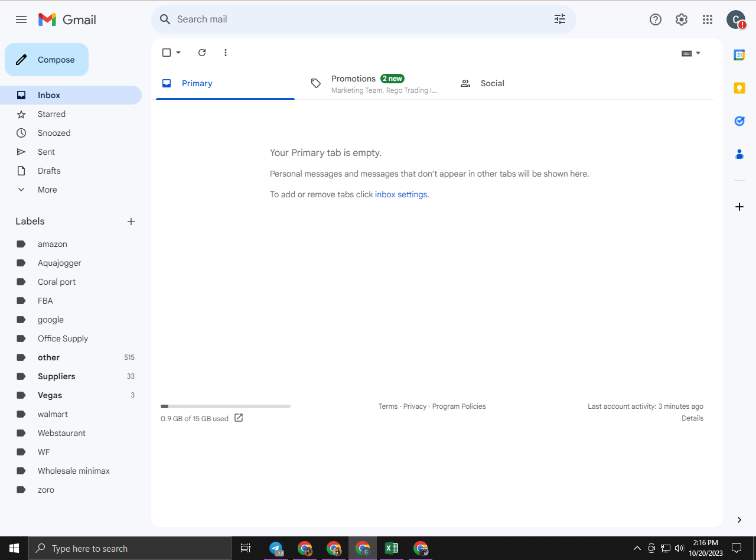Open the Inbox folder
Viewport: 756px width, 560px height.
coord(71,95)
